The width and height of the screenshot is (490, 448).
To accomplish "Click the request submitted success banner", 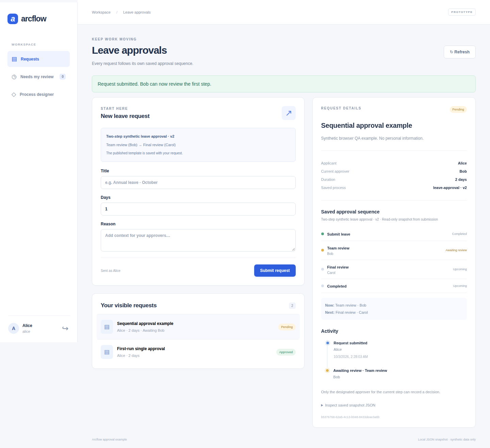I will [283, 84].
